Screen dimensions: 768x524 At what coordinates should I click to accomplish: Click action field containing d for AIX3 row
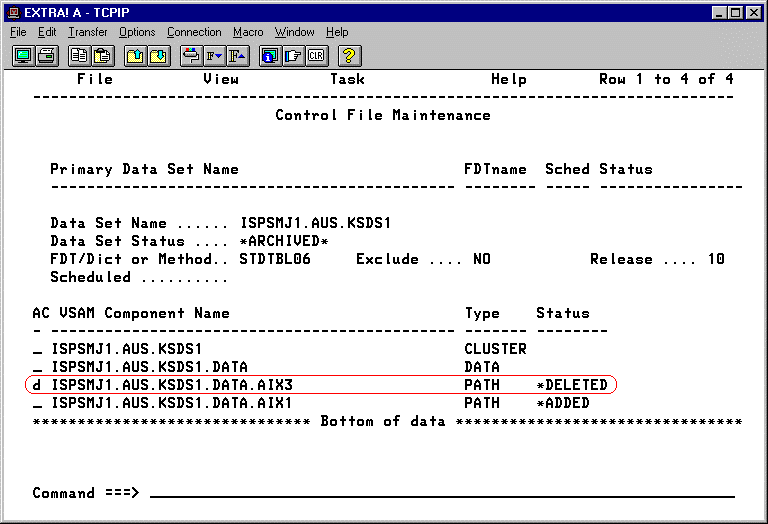click(37, 385)
